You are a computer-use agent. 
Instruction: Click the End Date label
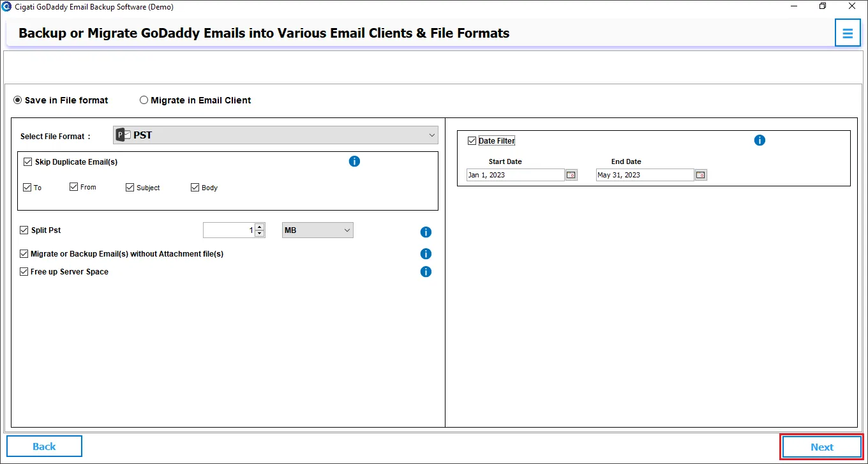click(x=626, y=162)
